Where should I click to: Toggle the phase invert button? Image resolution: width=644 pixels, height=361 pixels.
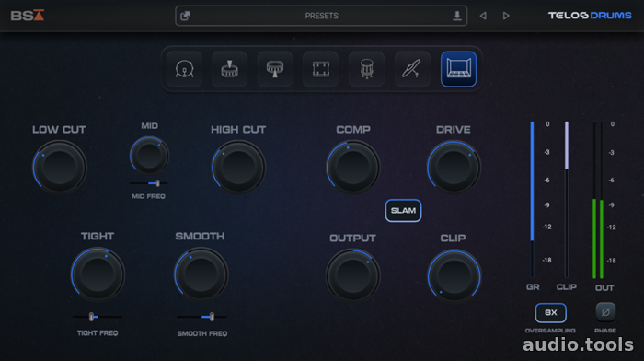click(605, 312)
